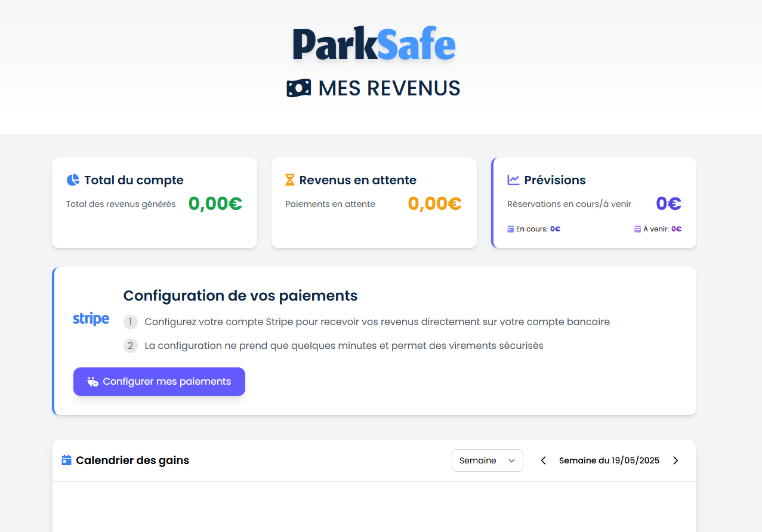This screenshot has height=532, width=762.
Task: Click the money bill icon beside MES REVENUS
Action: (x=298, y=88)
